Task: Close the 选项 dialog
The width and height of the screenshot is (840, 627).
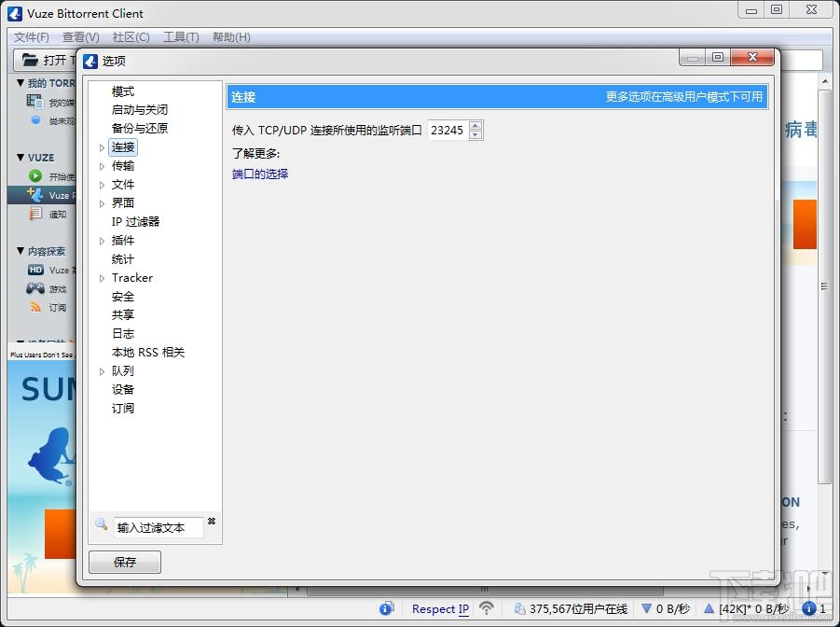Action: click(x=752, y=58)
